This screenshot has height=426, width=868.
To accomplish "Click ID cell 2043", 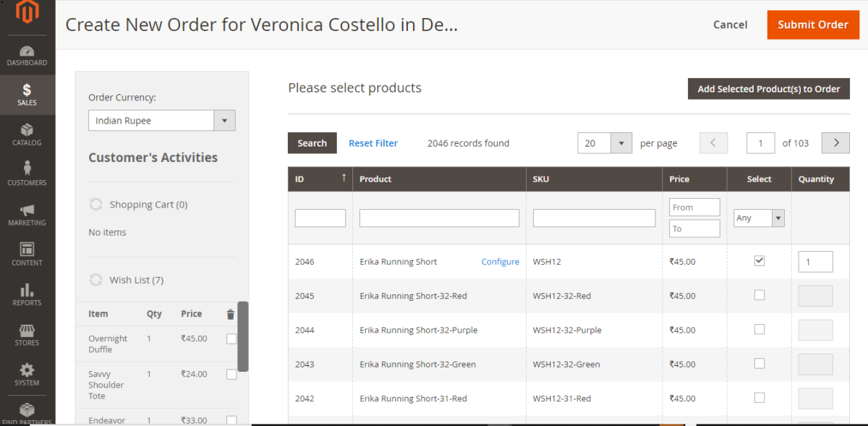I will pyautogui.click(x=305, y=365).
